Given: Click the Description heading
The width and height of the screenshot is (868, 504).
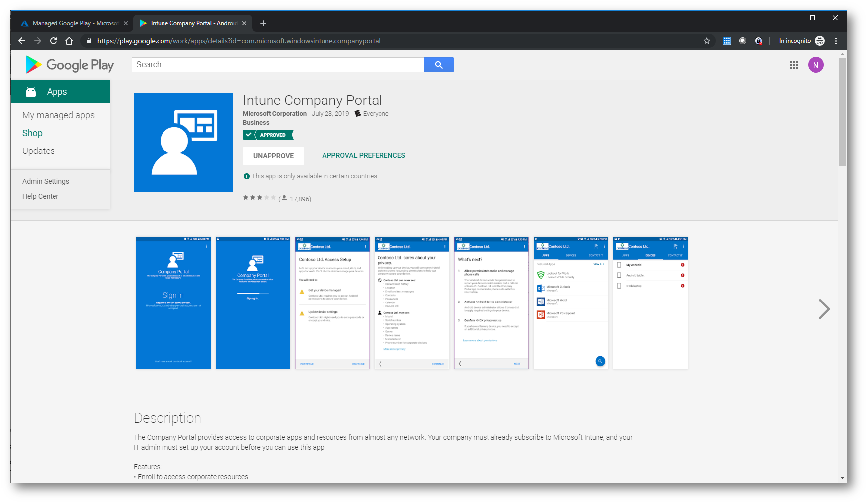Looking at the screenshot, I should click(x=167, y=418).
